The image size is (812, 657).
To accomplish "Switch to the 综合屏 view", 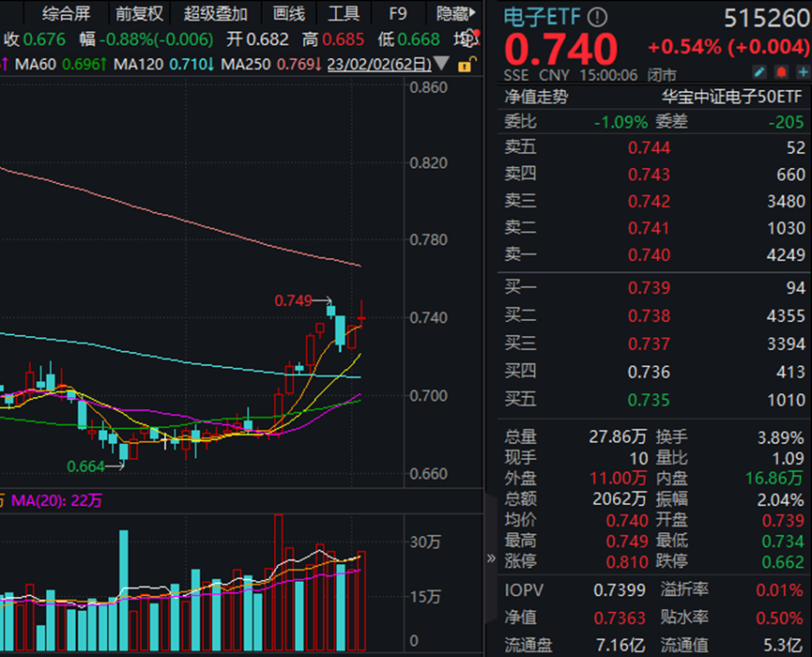I will [x=66, y=13].
